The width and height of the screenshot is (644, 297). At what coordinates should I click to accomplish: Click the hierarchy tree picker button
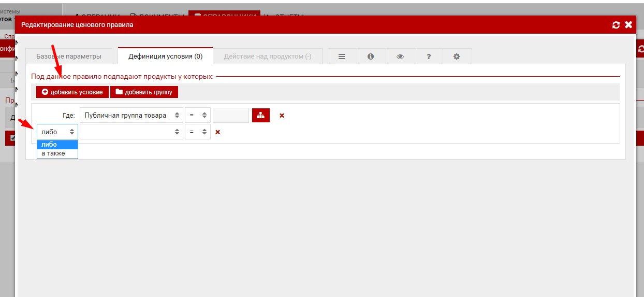tap(260, 115)
